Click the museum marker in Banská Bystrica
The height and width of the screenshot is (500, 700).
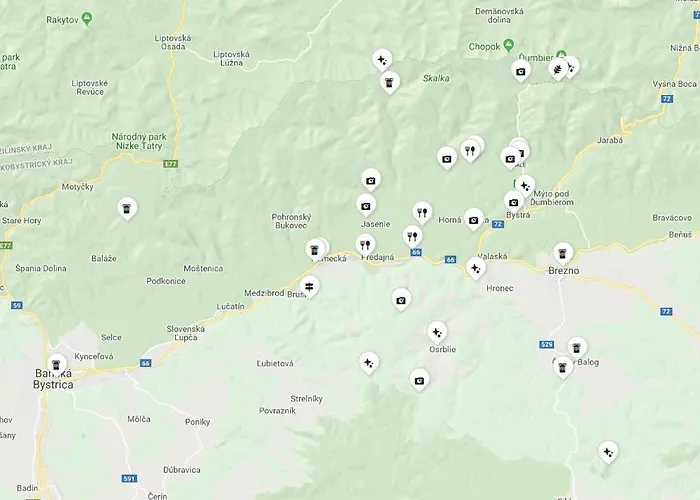tap(56, 365)
